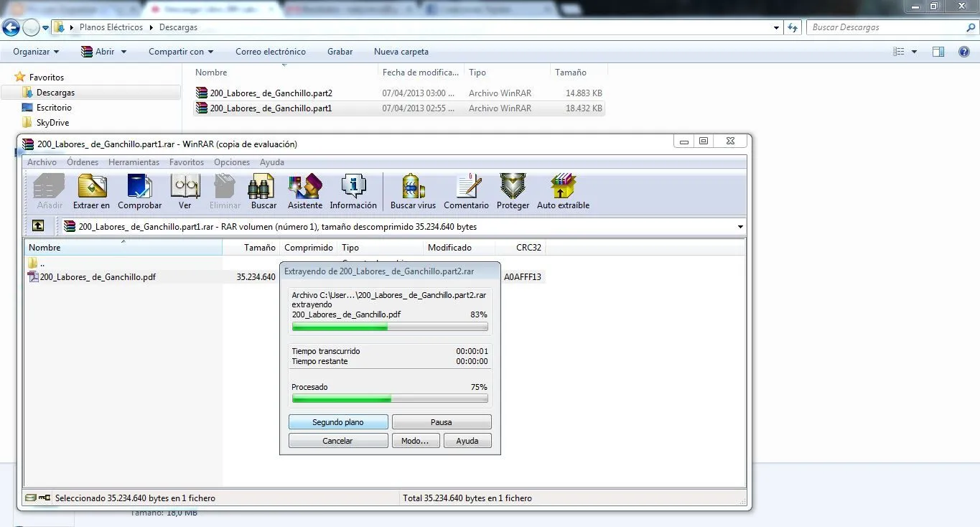This screenshot has height=527, width=980.
Task: Go up one folder level in WinRAR
Action: pyautogui.click(x=38, y=226)
